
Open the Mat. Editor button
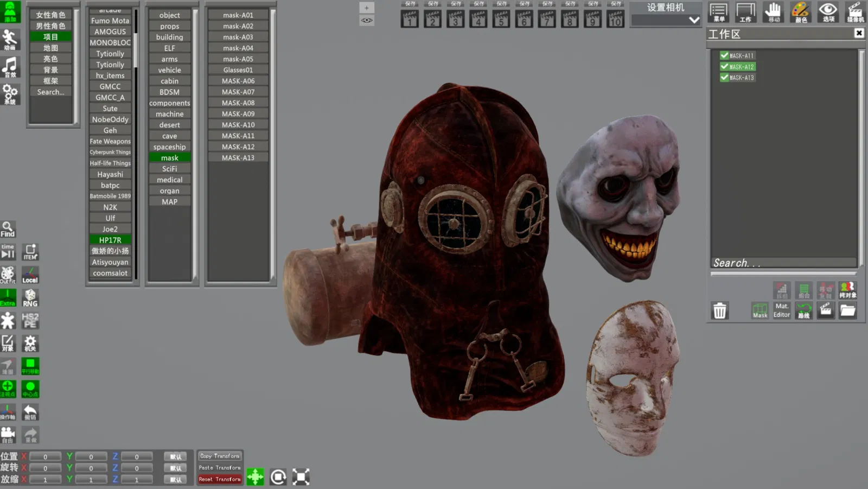coord(782,310)
